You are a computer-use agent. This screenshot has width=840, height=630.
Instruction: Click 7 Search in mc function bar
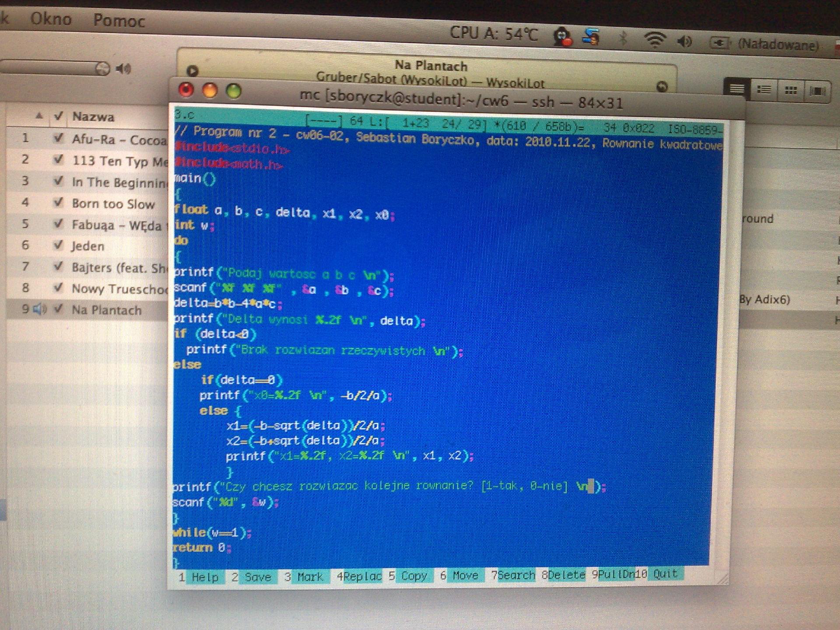point(513,575)
